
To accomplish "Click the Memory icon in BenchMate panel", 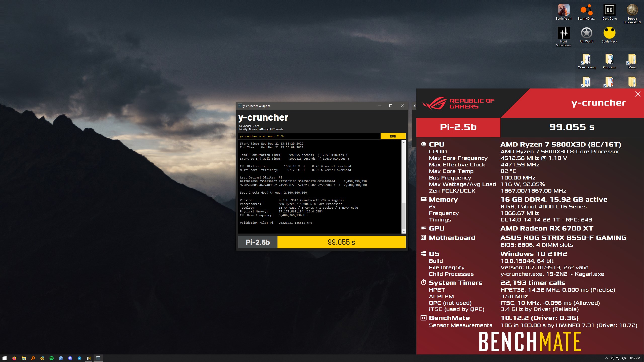I will coord(423,199).
